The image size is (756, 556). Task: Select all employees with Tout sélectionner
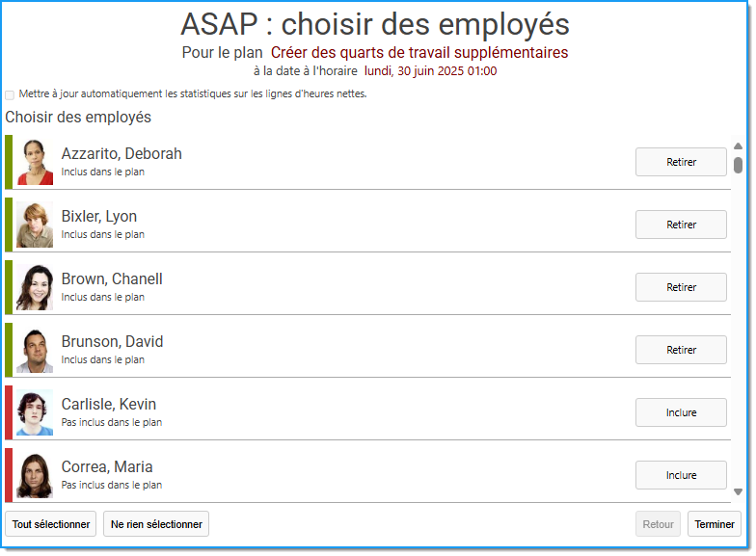pos(50,524)
